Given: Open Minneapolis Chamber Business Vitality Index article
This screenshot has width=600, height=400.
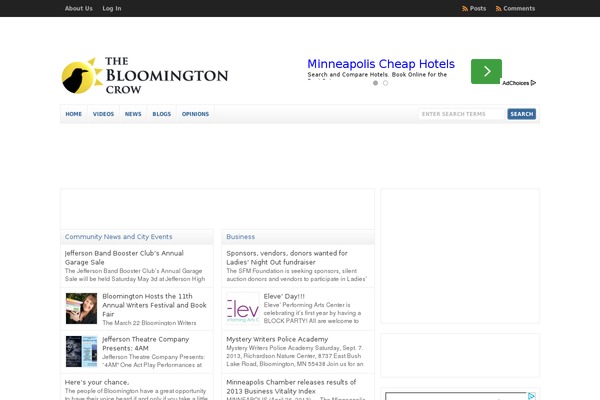Looking at the screenshot, I should tap(291, 387).
